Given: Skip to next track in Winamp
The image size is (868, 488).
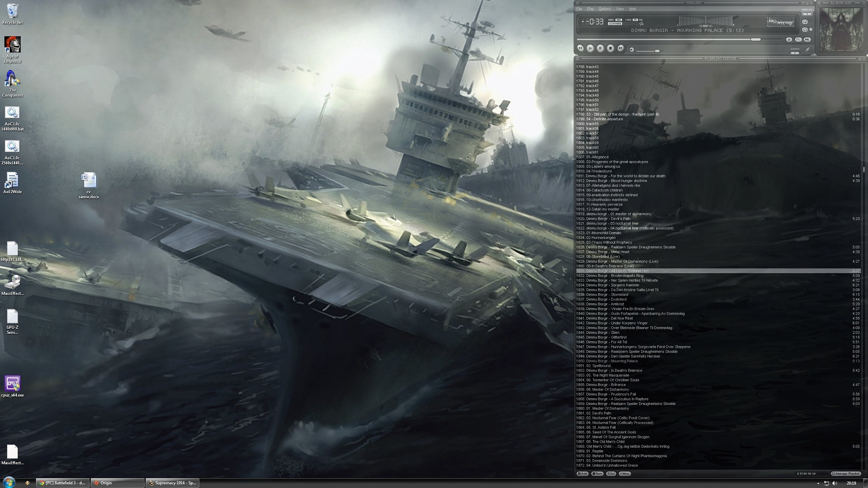Looking at the screenshot, I should point(620,48).
